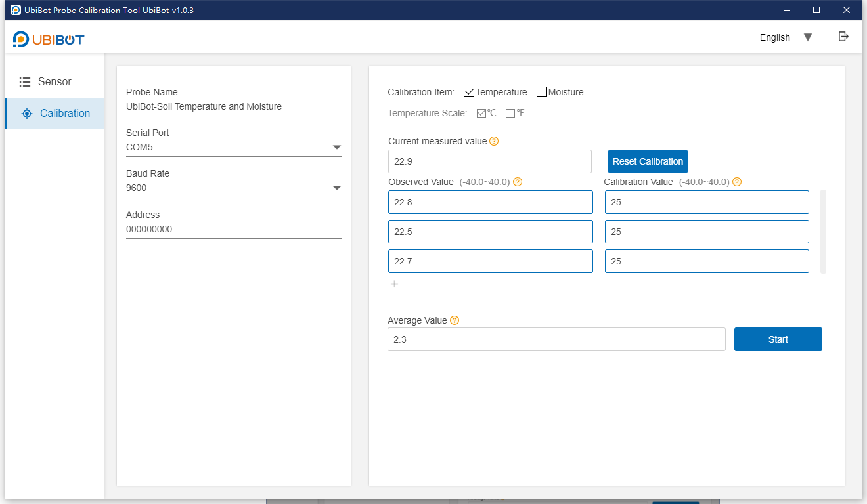Click the app icon in title bar
Viewport: 867px width, 504px height.
(x=16, y=10)
